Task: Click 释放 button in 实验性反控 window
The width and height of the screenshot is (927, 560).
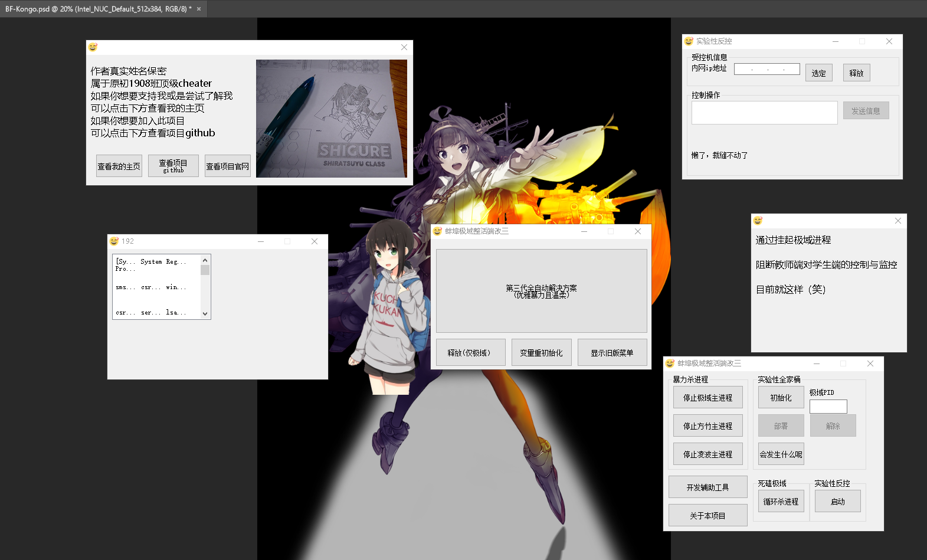Action: point(857,73)
